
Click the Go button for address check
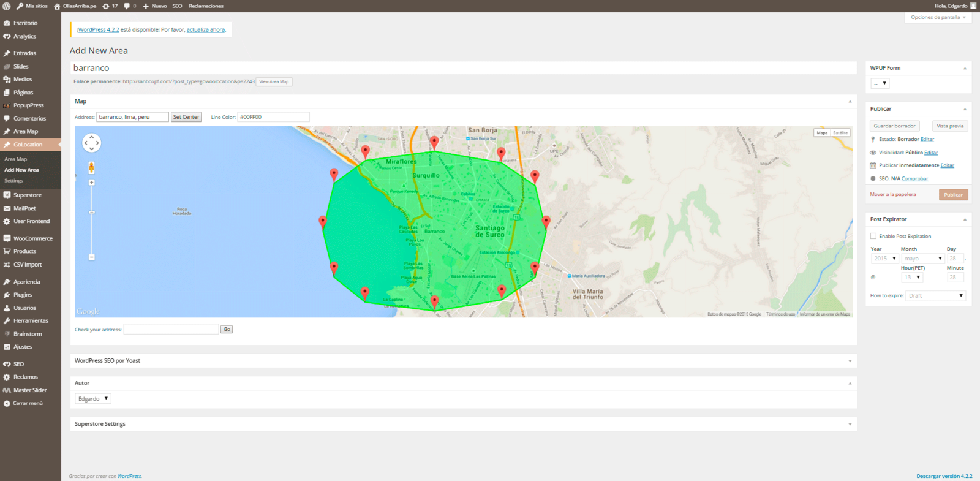(227, 330)
